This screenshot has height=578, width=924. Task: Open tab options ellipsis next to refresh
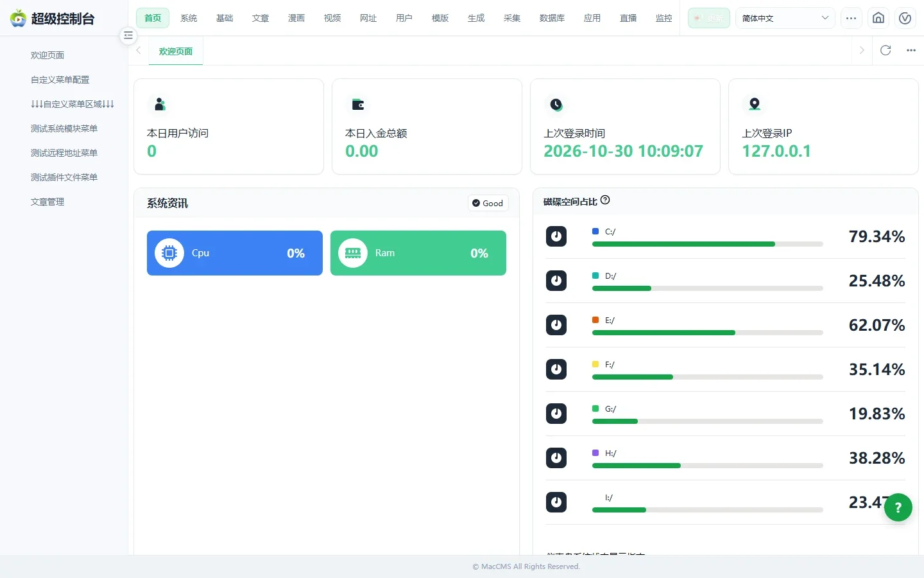911,50
